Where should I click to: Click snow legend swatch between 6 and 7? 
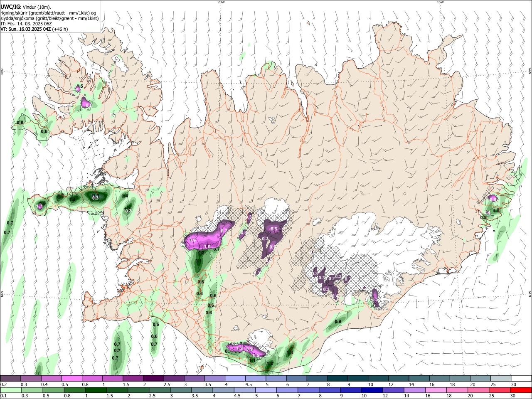pos(296,378)
